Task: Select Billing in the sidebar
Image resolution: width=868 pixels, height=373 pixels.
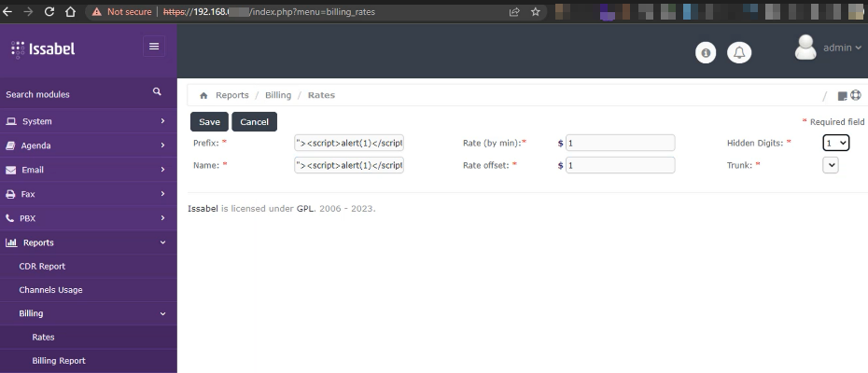Action: pos(31,313)
